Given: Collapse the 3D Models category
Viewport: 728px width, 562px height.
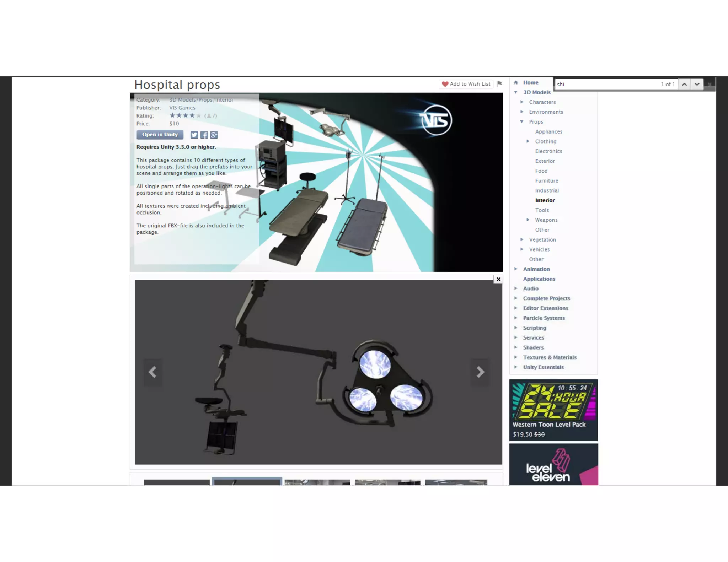Looking at the screenshot, I should [x=515, y=92].
